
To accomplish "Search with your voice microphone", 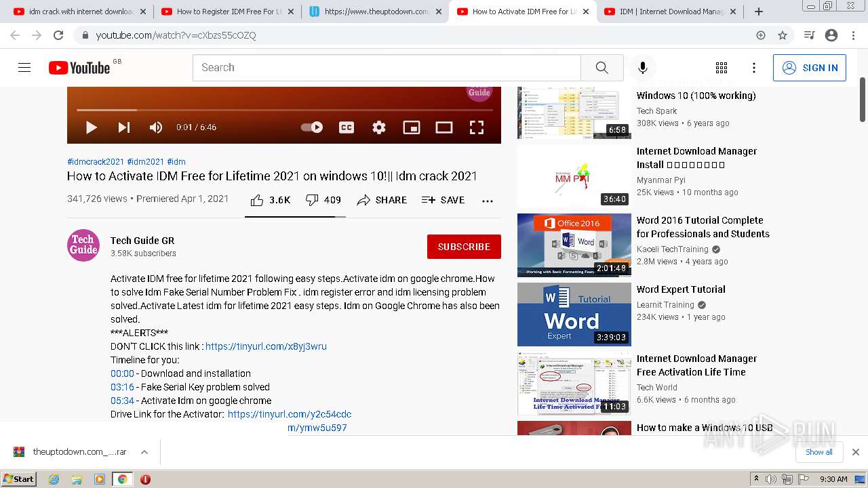I will point(643,68).
